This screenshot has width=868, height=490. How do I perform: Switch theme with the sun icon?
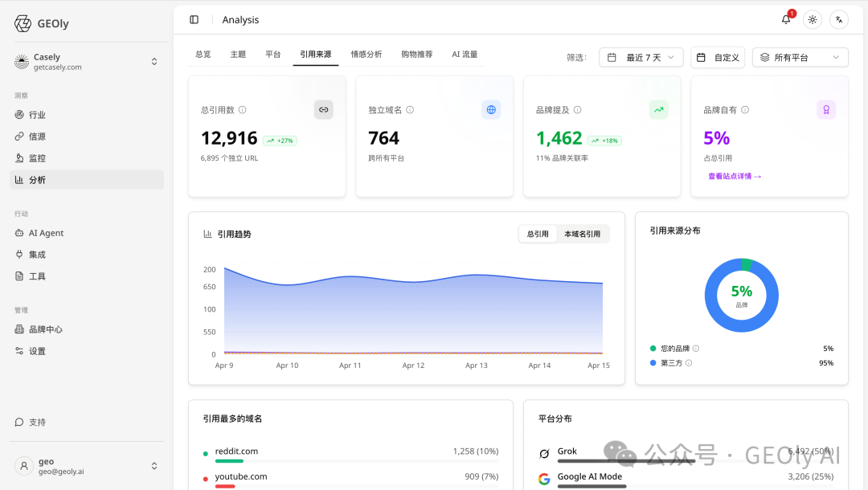pyautogui.click(x=812, y=20)
